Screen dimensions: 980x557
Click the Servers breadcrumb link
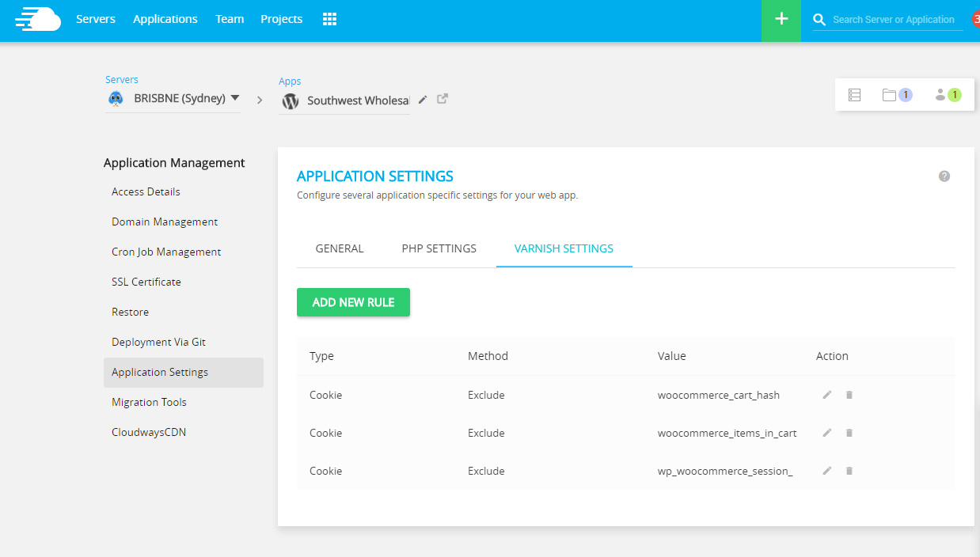coord(122,80)
